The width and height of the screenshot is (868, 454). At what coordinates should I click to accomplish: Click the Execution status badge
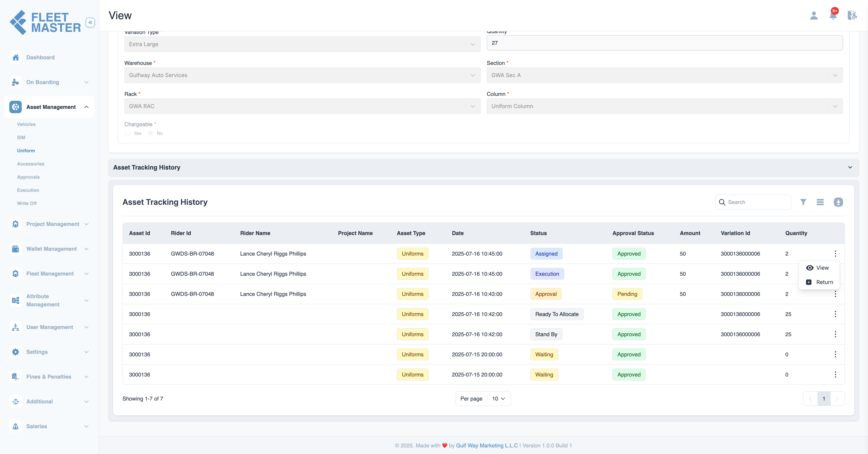tap(547, 274)
